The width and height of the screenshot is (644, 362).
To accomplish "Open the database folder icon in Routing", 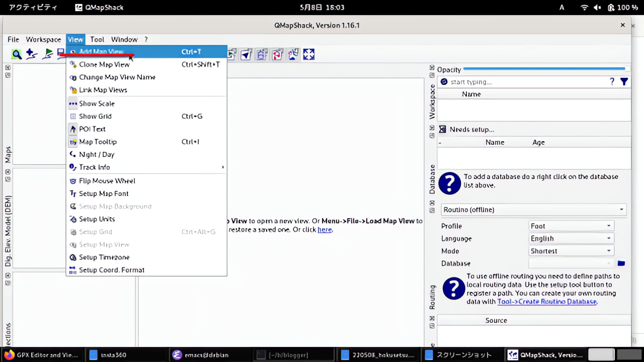I will pyautogui.click(x=621, y=263).
